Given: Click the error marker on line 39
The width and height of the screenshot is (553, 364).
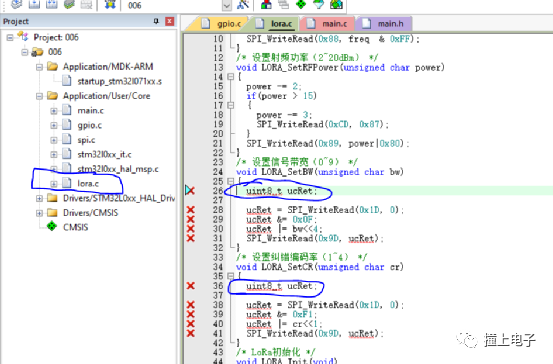Looking at the screenshot, I should pyautogui.click(x=190, y=314).
